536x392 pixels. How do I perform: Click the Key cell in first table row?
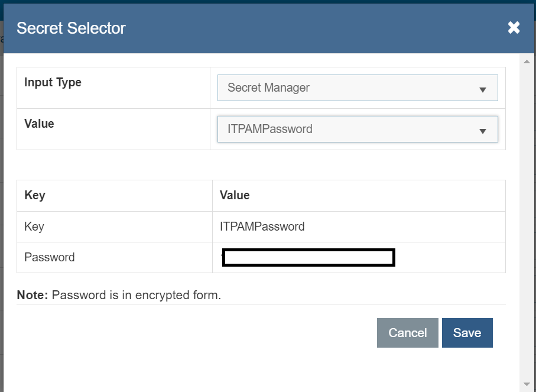pyautogui.click(x=34, y=226)
